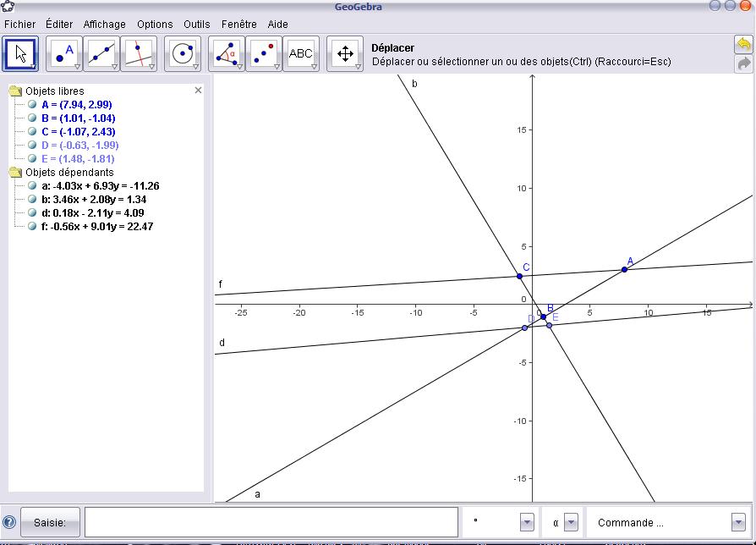
Task: Select the Circle with center tool
Action: point(183,53)
